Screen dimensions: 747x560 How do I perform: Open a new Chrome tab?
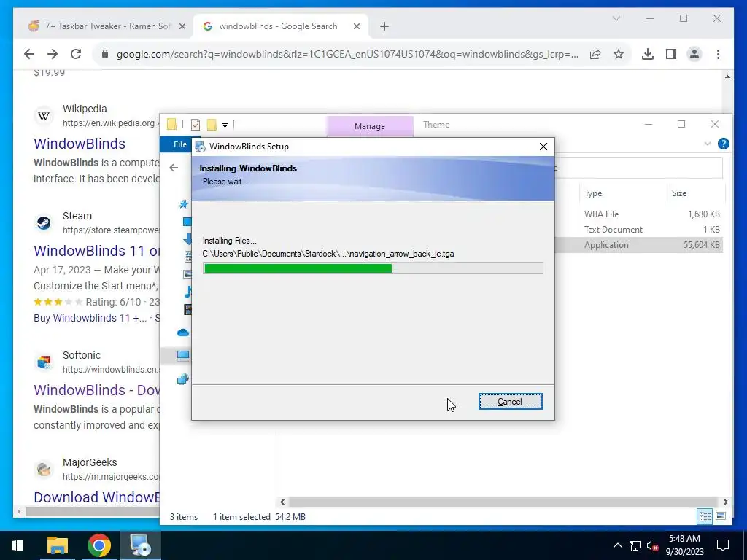click(384, 27)
